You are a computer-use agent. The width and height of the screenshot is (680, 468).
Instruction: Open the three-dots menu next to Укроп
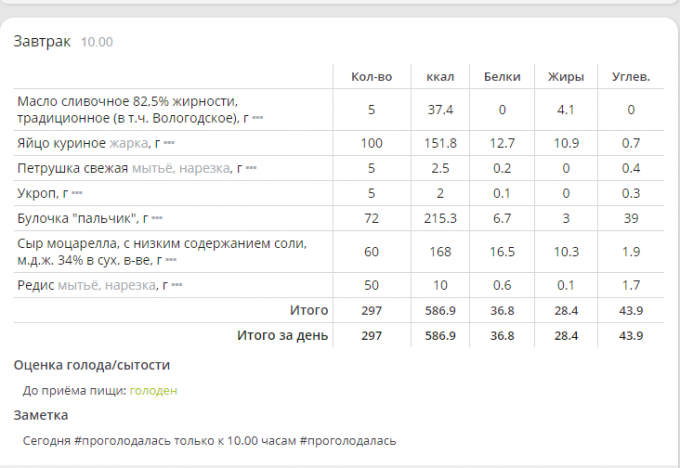pyautogui.click(x=77, y=193)
